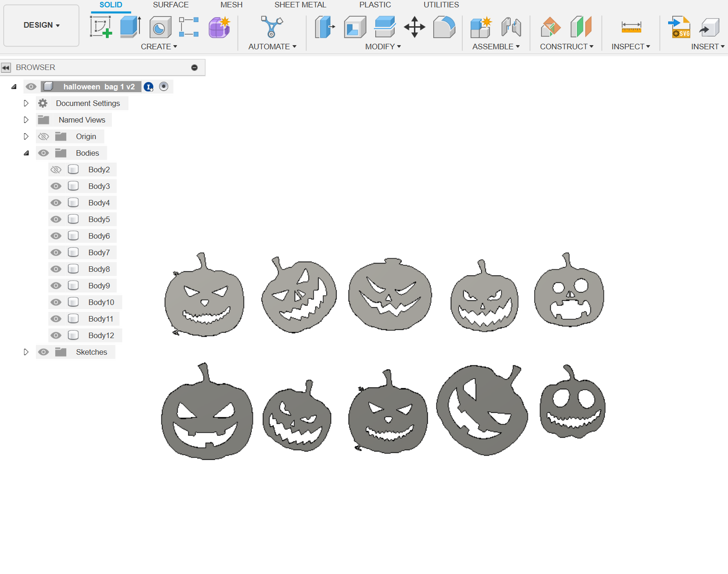Expand the Sketches folder
The width and height of the screenshot is (728, 574).
pos(26,352)
